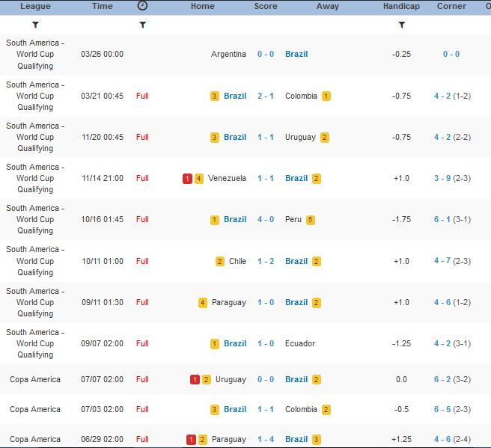Click Venezuela's red card badge

coord(187,179)
